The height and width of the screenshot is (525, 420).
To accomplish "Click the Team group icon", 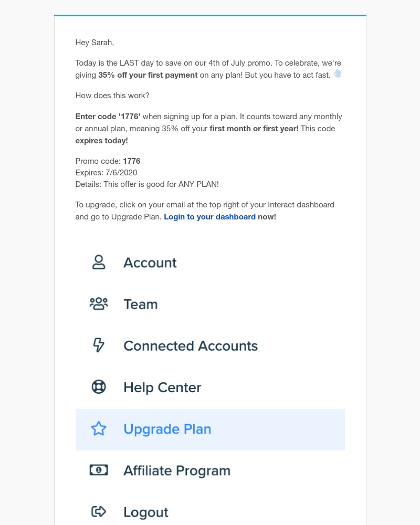I will click(x=99, y=303).
